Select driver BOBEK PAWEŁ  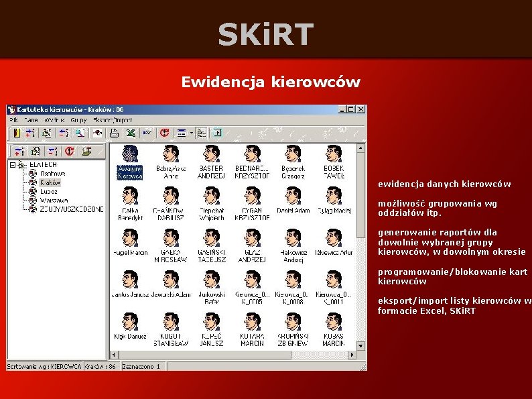tap(334, 162)
